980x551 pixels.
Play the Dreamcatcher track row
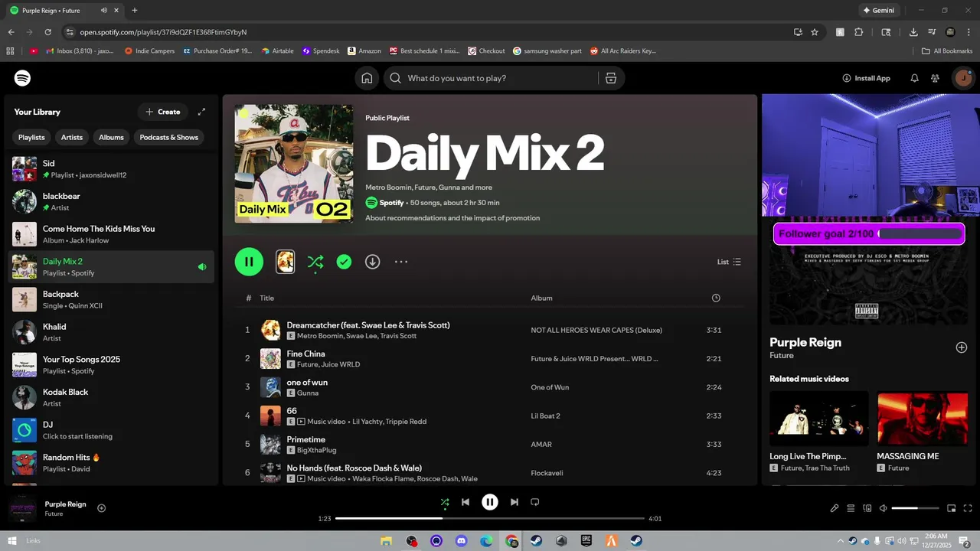[x=490, y=330]
